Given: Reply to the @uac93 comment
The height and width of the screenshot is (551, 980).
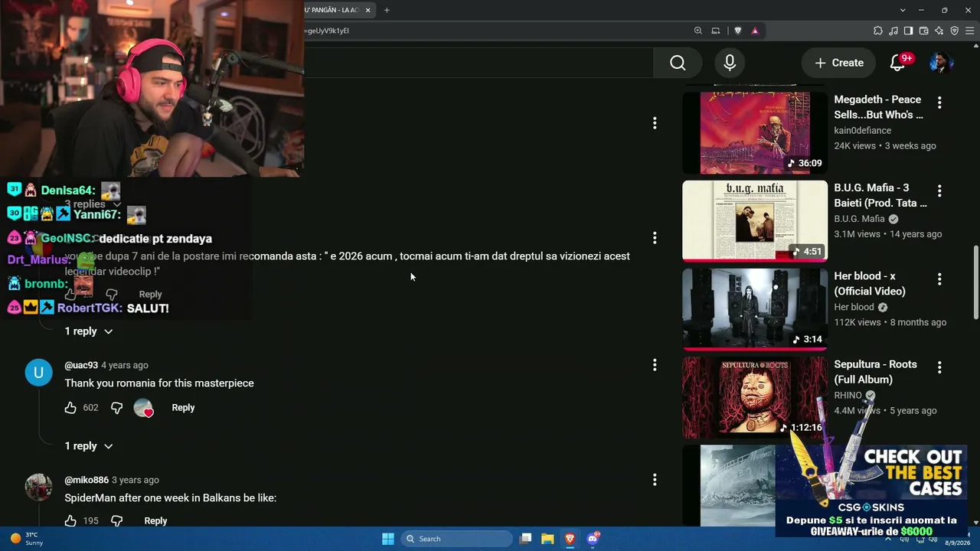Looking at the screenshot, I should [183, 408].
